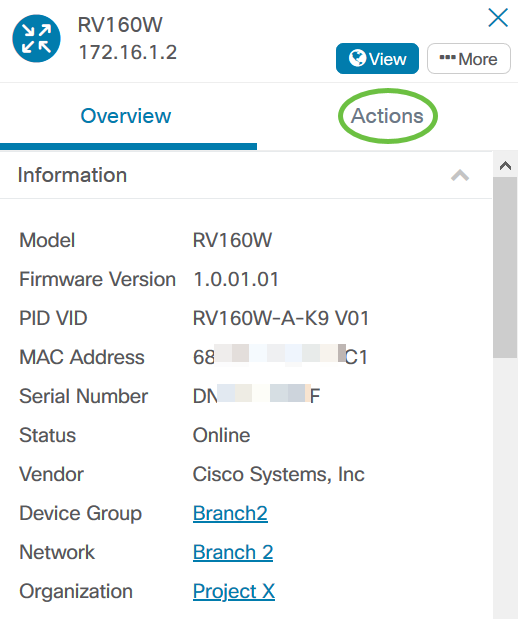Switch to the Actions tab

coord(387,116)
